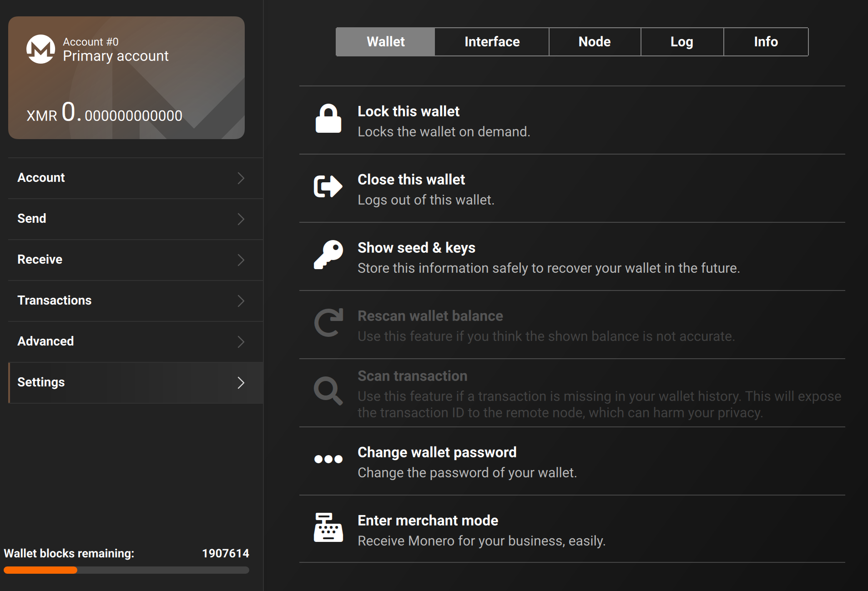
Task: Open the Node tab
Action: 594,41
